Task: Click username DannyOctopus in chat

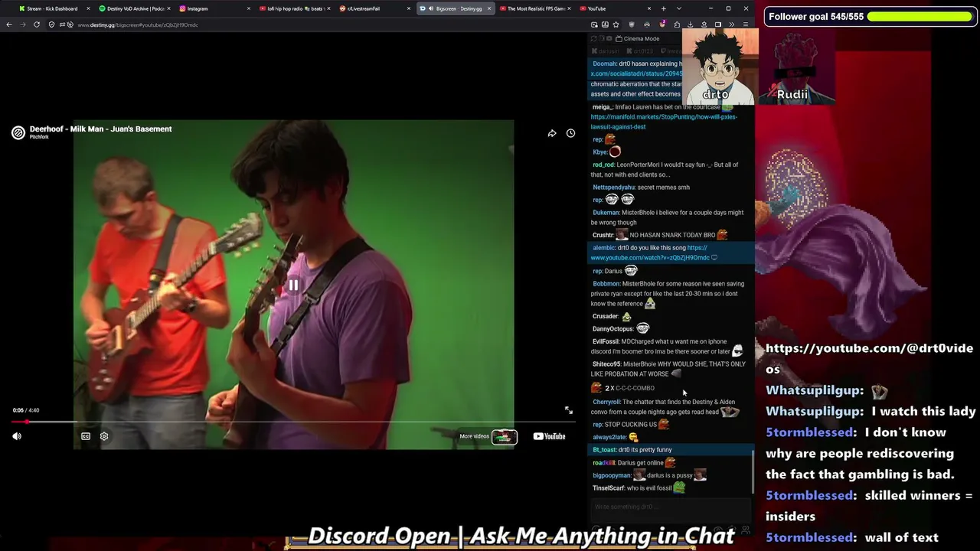Action: tap(612, 329)
